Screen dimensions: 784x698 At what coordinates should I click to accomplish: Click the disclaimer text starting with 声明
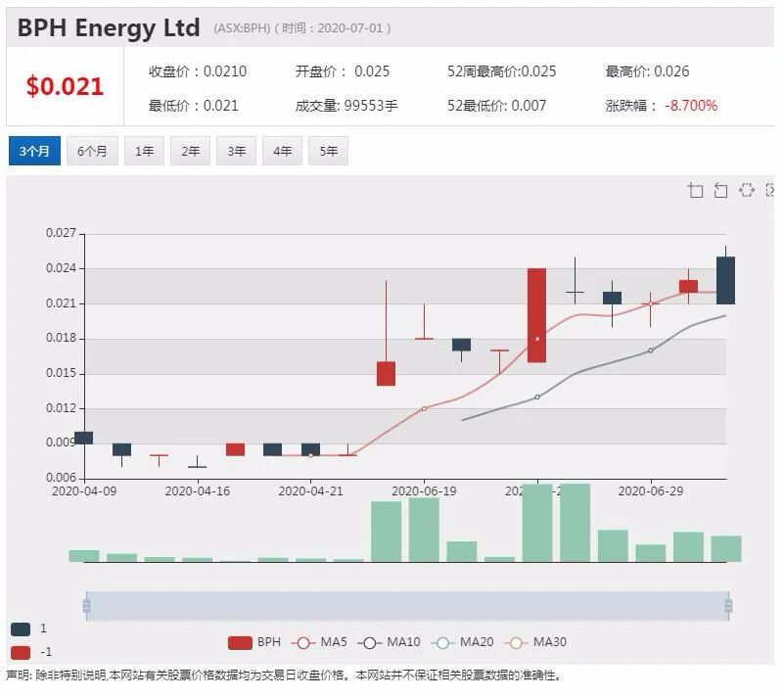pos(284,675)
